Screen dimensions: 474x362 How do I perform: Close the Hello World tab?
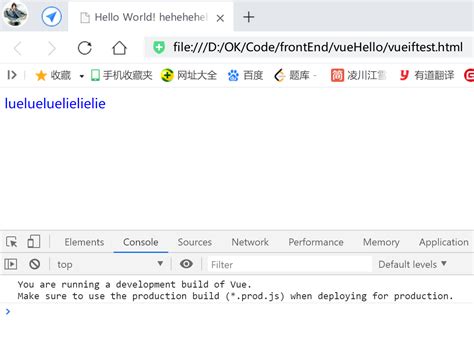(220, 18)
